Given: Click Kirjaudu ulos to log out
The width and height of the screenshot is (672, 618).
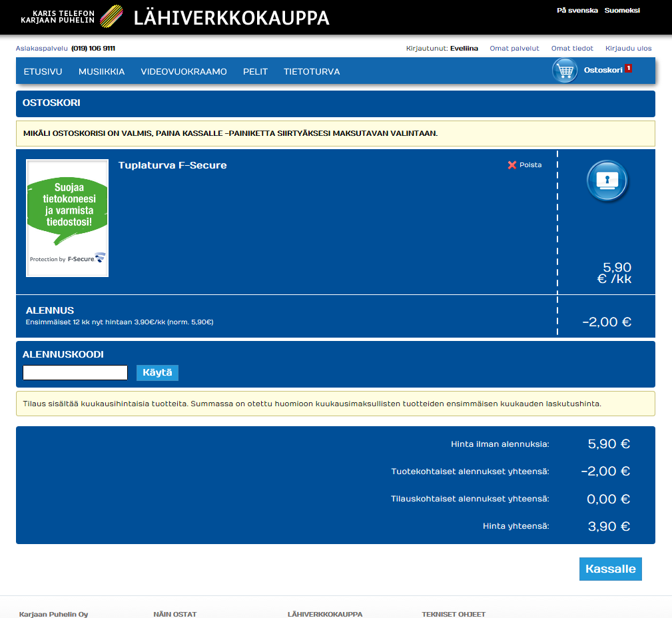Looking at the screenshot, I should [628, 49].
